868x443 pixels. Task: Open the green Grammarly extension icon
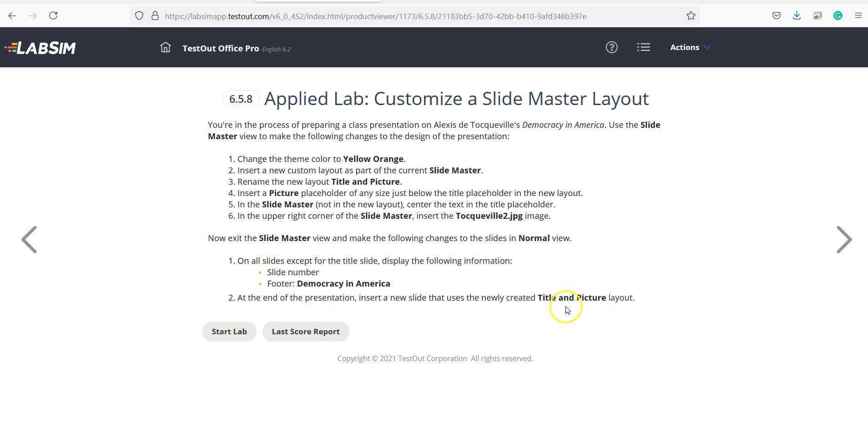click(x=838, y=16)
